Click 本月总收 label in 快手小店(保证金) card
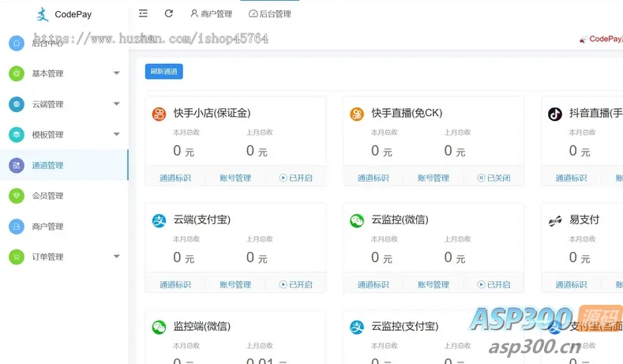The height and width of the screenshot is (364, 623). tap(186, 133)
